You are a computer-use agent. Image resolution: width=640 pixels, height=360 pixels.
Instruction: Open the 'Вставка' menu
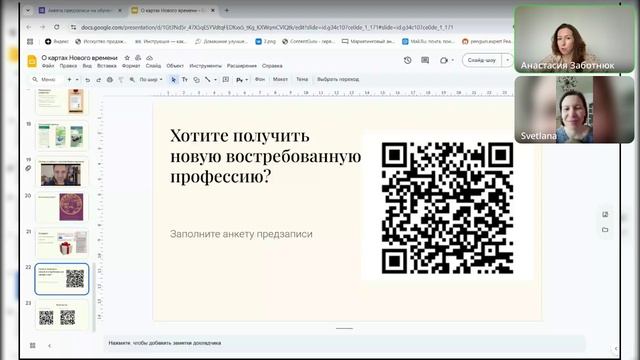click(107, 66)
